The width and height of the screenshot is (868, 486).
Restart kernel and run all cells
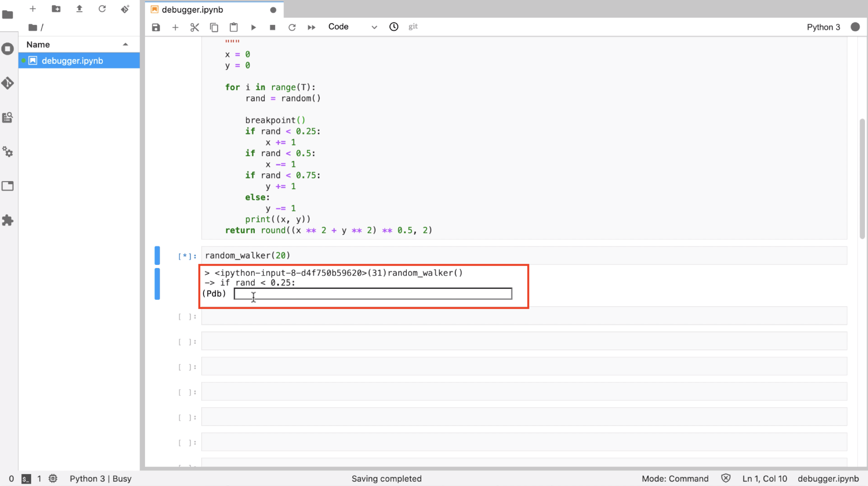[311, 27]
